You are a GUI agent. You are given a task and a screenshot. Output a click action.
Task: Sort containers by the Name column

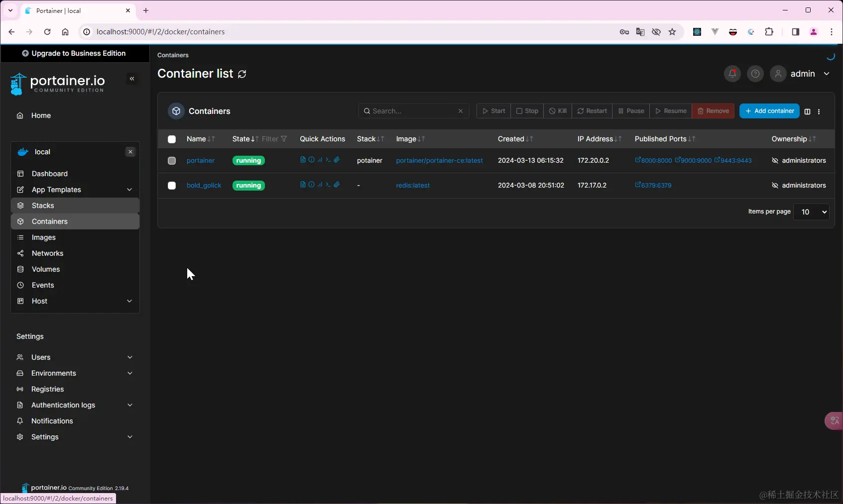tap(201, 139)
